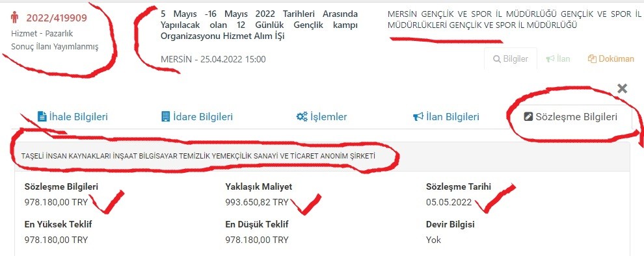Image resolution: width=644 pixels, height=256 pixels.
Task: Select the Sözleşme Bilgileri tab
Action: coord(571,117)
